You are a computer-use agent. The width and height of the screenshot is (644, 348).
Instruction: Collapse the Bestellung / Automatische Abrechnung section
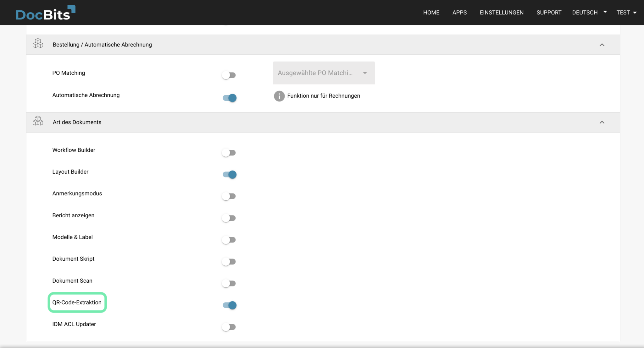[x=602, y=45]
